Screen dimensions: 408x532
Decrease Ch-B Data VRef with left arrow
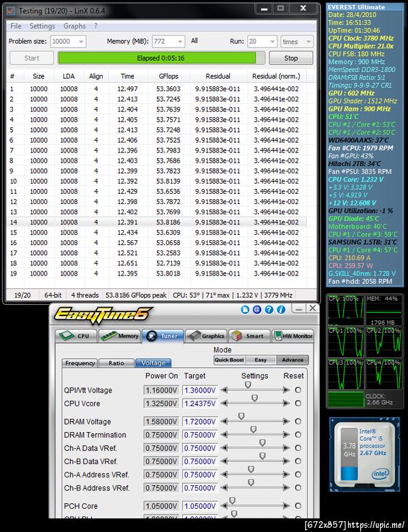pyautogui.click(x=224, y=461)
